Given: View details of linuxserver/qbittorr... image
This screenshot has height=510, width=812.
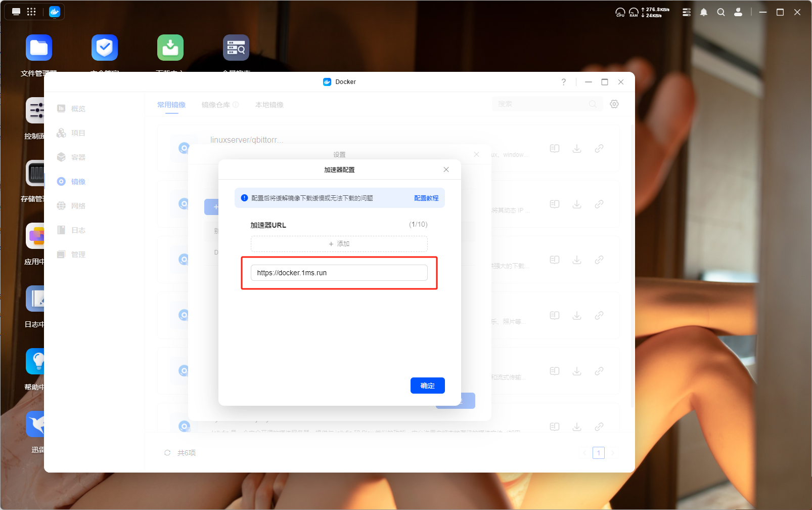Looking at the screenshot, I should click(x=555, y=148).
